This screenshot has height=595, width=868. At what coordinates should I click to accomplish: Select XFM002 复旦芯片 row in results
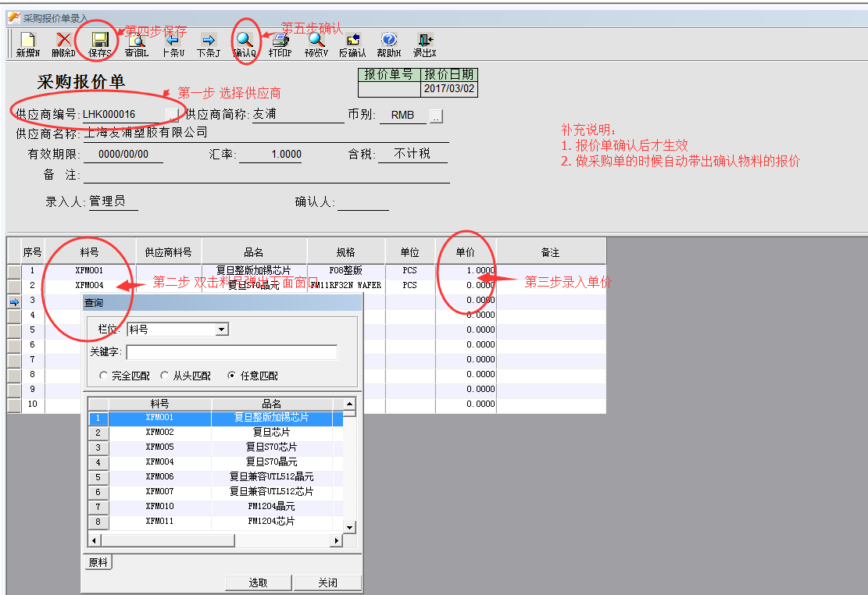coord(216,433)
